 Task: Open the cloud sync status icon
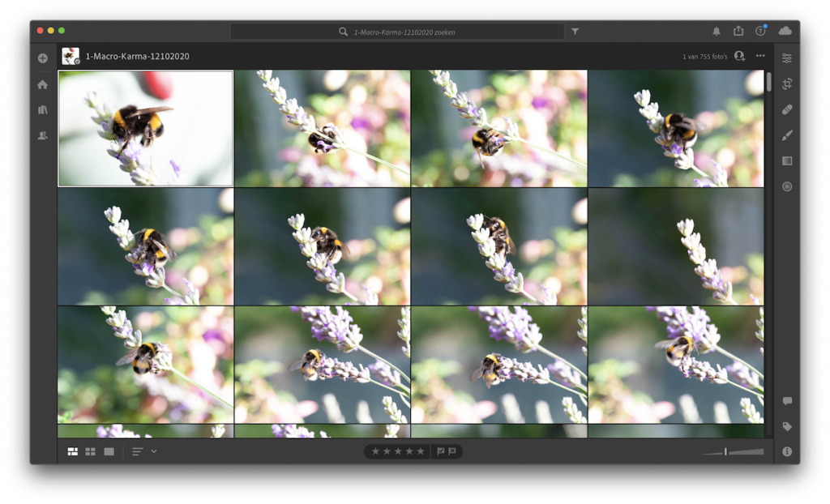[x=785, y=31]
